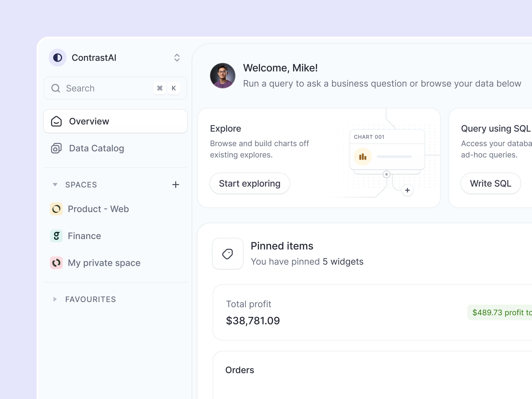This screenshot has width=532, height=399.
Task: Open the Product - Web space
Action: [115, 209]
